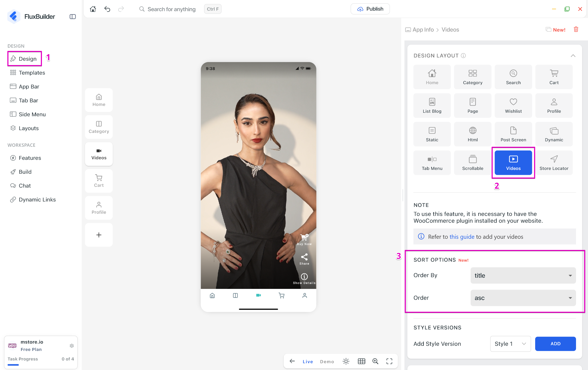Image resolution: width=588 pixels, height=370 pixels.
Task: Open Side Menu settings
Action: click(x=28, y=114)
